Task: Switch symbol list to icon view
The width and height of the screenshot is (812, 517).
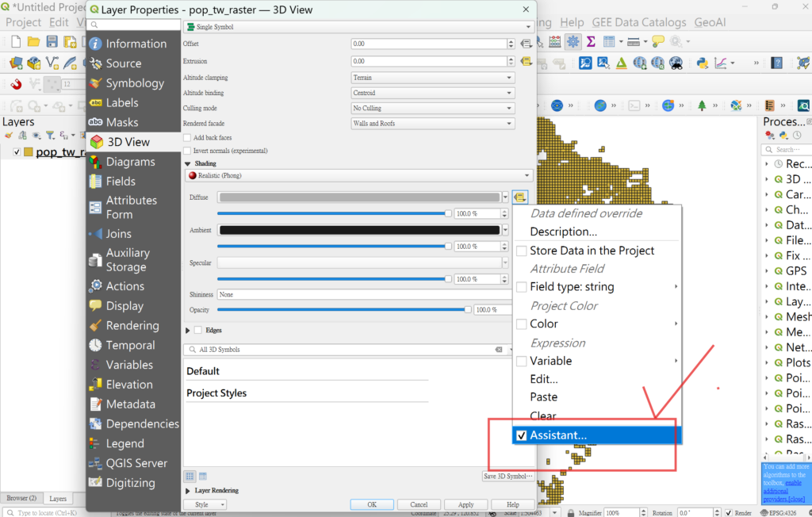Action: [x=190, y=476]
